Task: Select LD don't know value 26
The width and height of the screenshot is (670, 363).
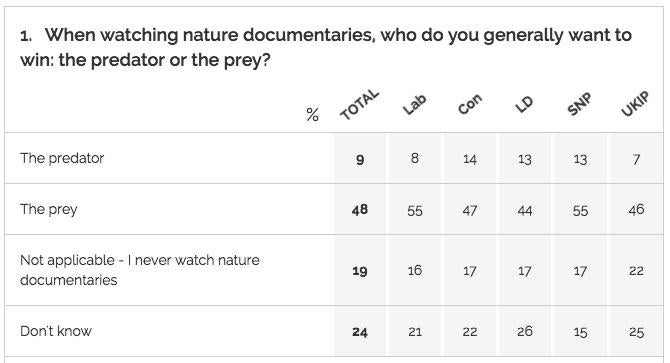Action: point(525,331)
